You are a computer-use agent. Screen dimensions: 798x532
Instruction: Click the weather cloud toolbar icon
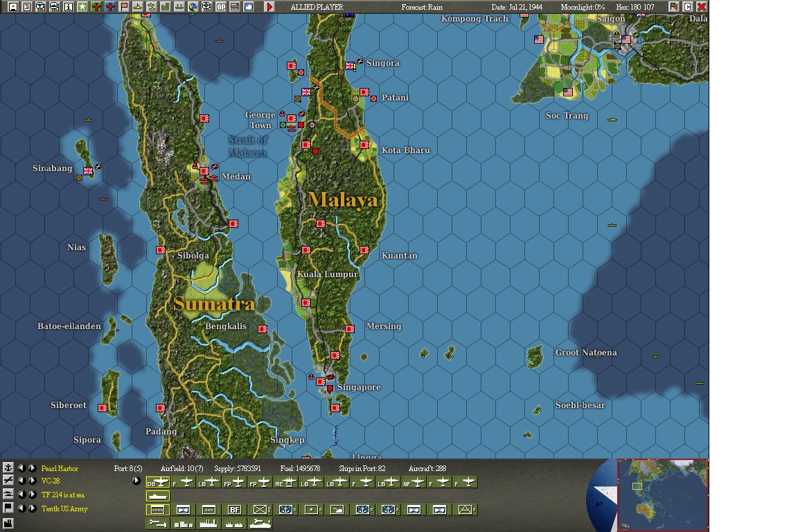click(x=249, y=7)
